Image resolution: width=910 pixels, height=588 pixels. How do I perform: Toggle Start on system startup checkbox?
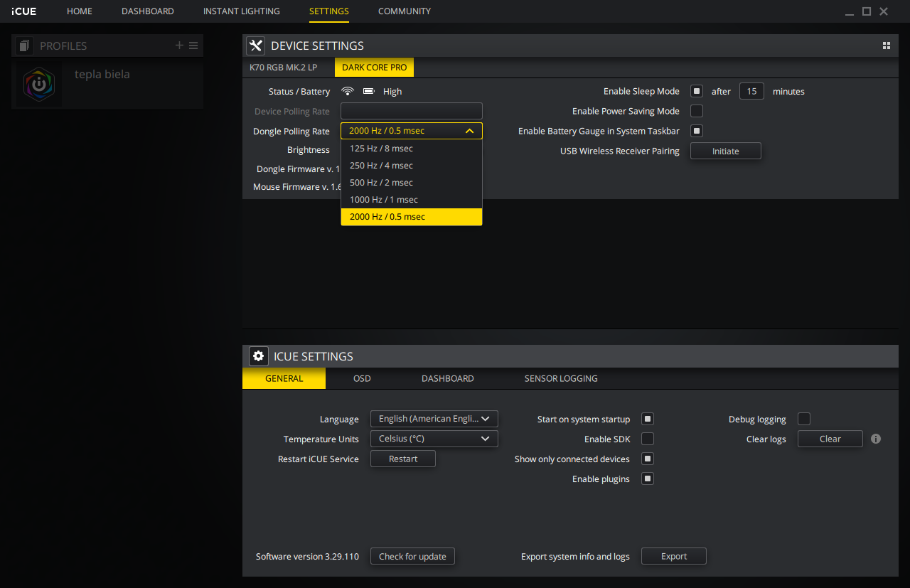click(x=648, y=419)
